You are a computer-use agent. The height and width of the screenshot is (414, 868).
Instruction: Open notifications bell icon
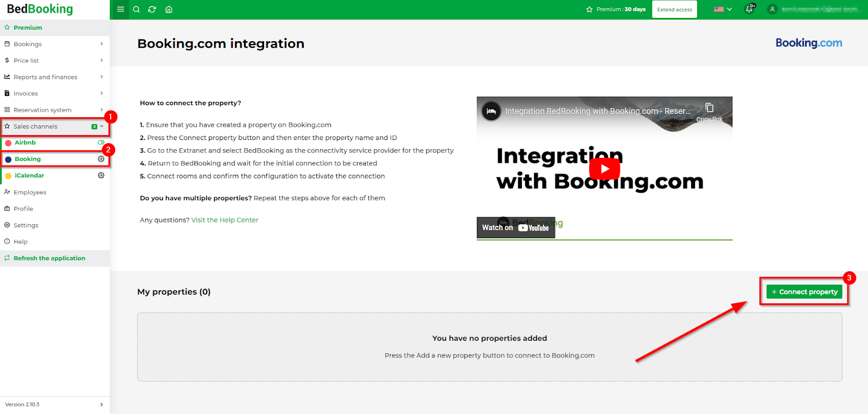(x=750, y=9)
